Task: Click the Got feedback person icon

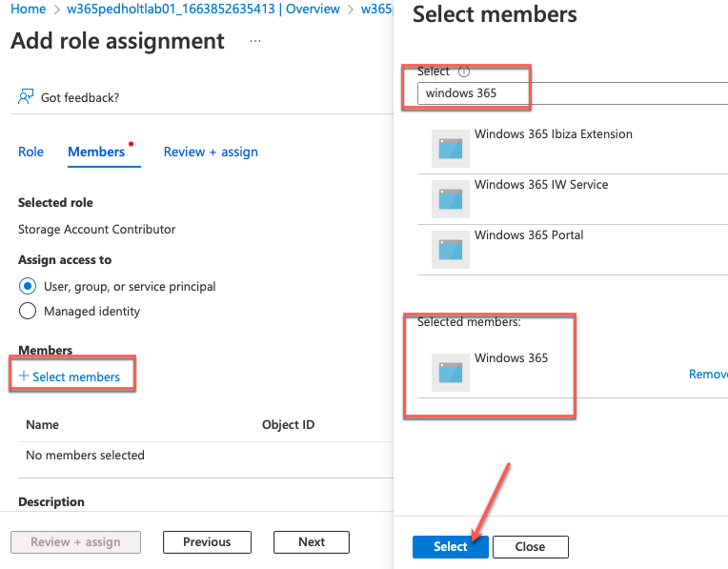Action: 26,96
